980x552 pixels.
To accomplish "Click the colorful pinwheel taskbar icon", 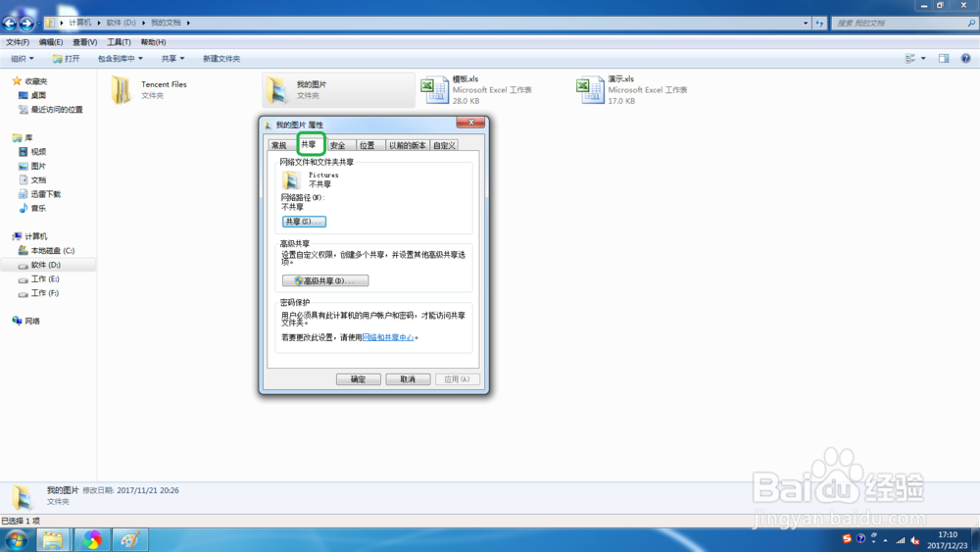I will [x=92, y=540].
